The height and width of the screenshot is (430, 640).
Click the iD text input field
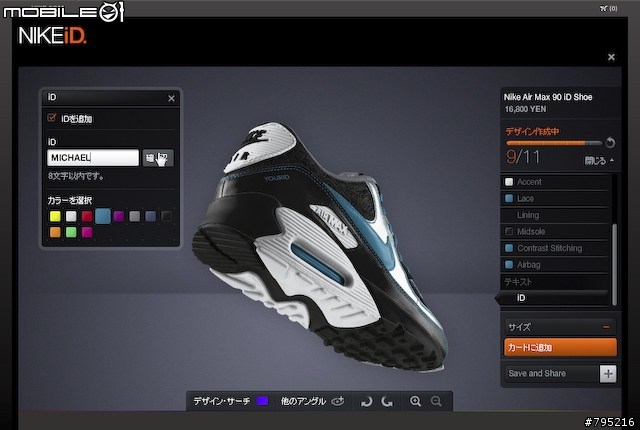pyautogui.click(x=93, y=157)
